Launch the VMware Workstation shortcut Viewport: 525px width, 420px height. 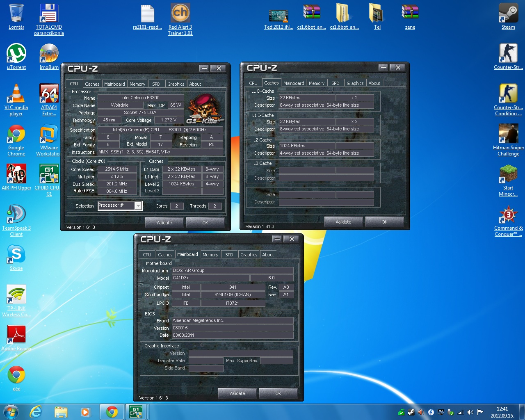tap(49, 134)
